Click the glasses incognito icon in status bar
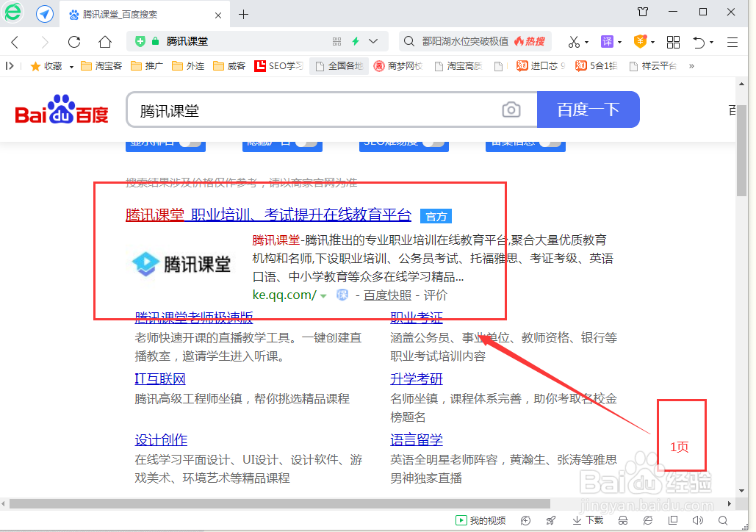756x532 pixels. pos(623,520)
